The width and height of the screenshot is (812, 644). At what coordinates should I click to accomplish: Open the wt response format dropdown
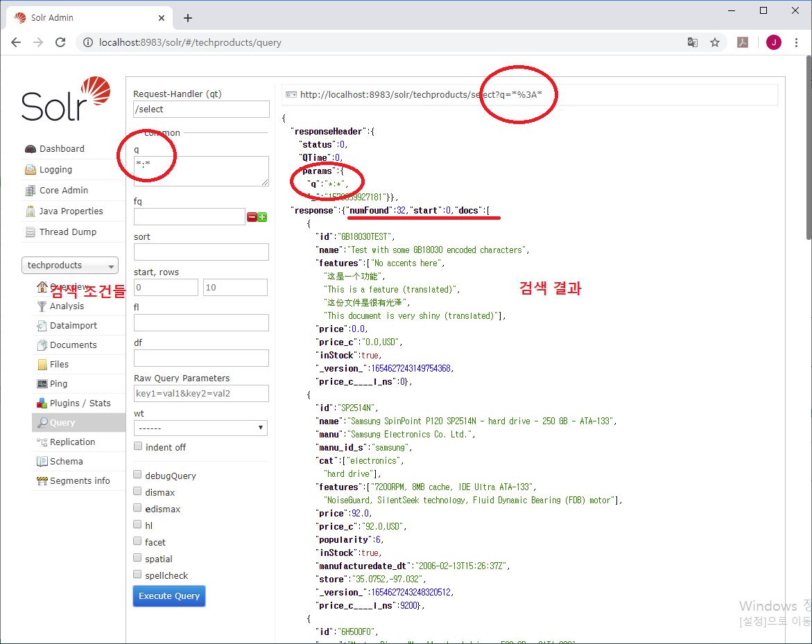pos(200,428)
